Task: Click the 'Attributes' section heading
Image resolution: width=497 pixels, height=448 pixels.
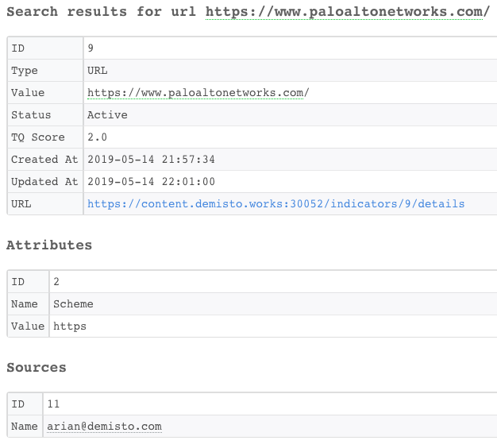Action: (49, 245)
